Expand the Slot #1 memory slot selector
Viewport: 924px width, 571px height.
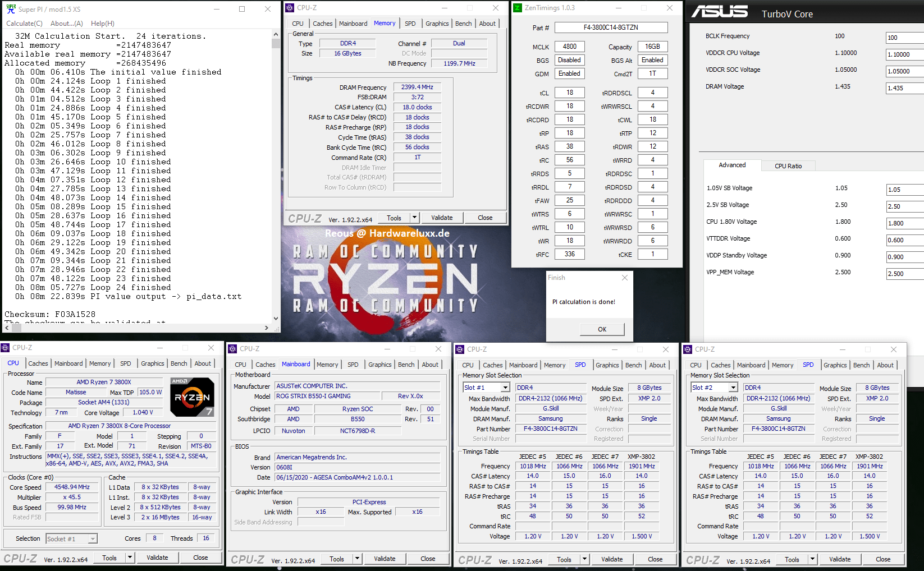[505, 388]
